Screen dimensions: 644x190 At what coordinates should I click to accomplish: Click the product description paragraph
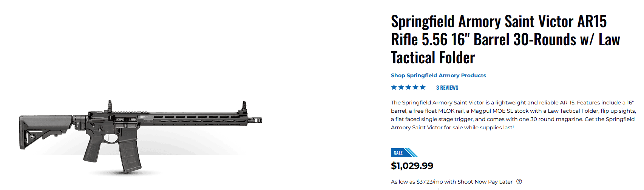coord(513,115)
